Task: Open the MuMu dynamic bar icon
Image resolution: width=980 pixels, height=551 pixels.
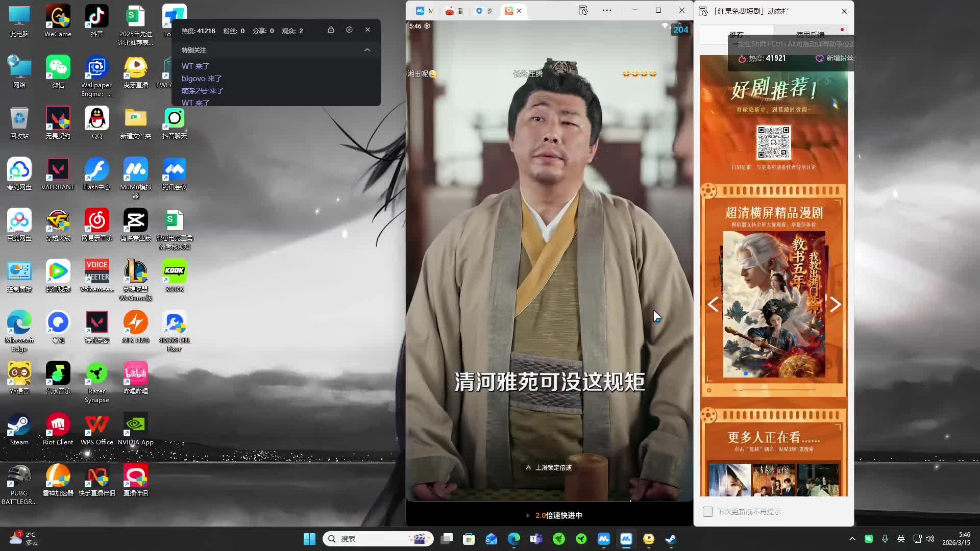Action: (583, 10)
